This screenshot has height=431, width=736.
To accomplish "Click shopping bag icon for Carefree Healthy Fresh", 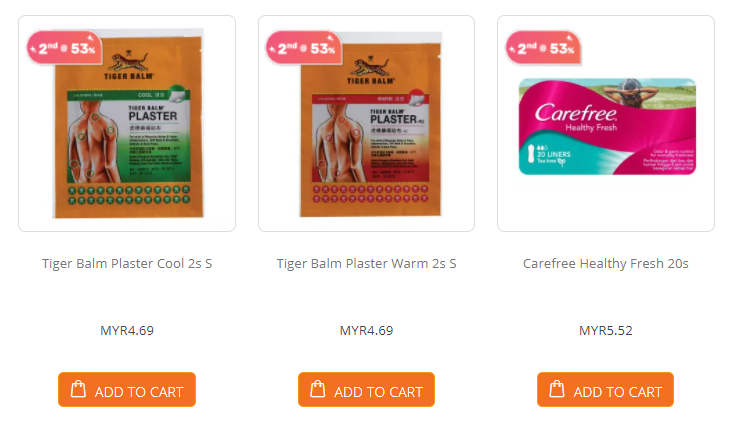I will pos(557,389).
